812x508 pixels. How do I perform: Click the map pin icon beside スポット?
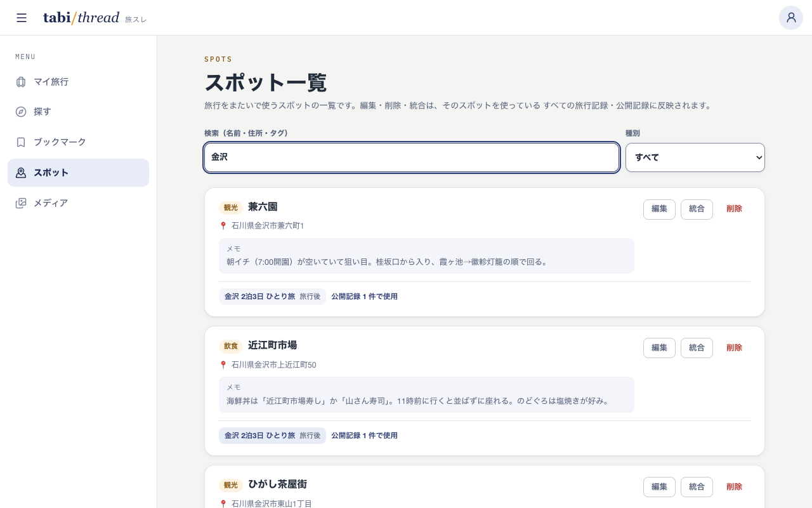point(21,173)
